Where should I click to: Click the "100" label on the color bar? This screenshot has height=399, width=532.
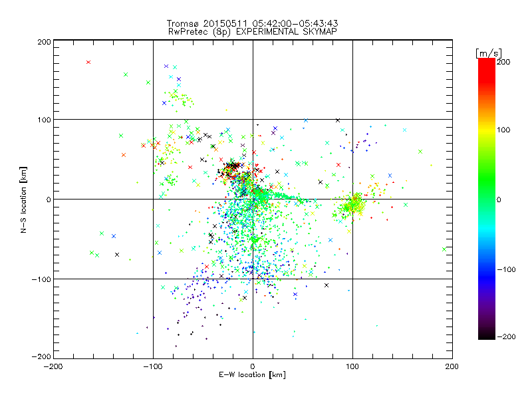click(503, 130)
